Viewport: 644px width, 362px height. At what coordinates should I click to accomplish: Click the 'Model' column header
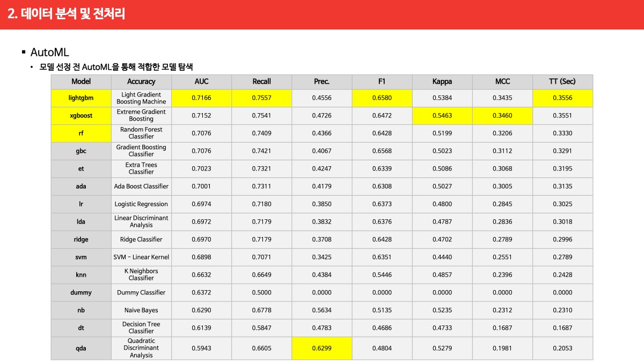[x=81, y=82]
